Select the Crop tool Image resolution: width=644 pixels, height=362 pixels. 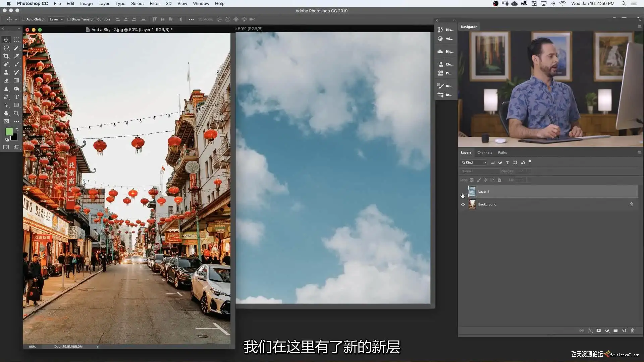coord(6,56)
